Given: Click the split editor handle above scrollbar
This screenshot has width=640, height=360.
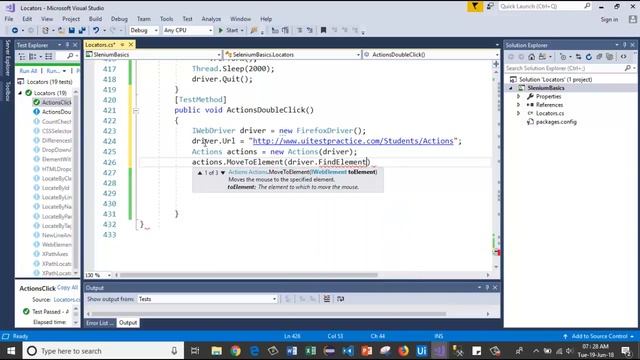Looking at the screenshot, I should click(x=496, y=64).
